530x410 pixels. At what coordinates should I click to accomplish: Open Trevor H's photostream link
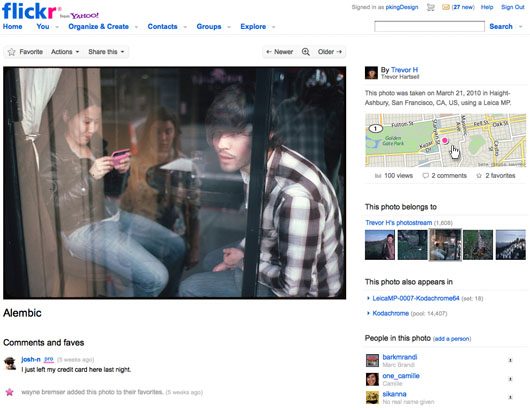pyautogui.click(x=399, y=222)
